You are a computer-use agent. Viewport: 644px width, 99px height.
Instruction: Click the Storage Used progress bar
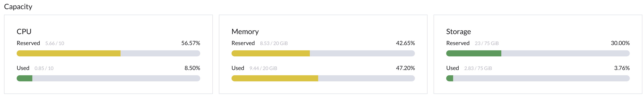point(538,78)
